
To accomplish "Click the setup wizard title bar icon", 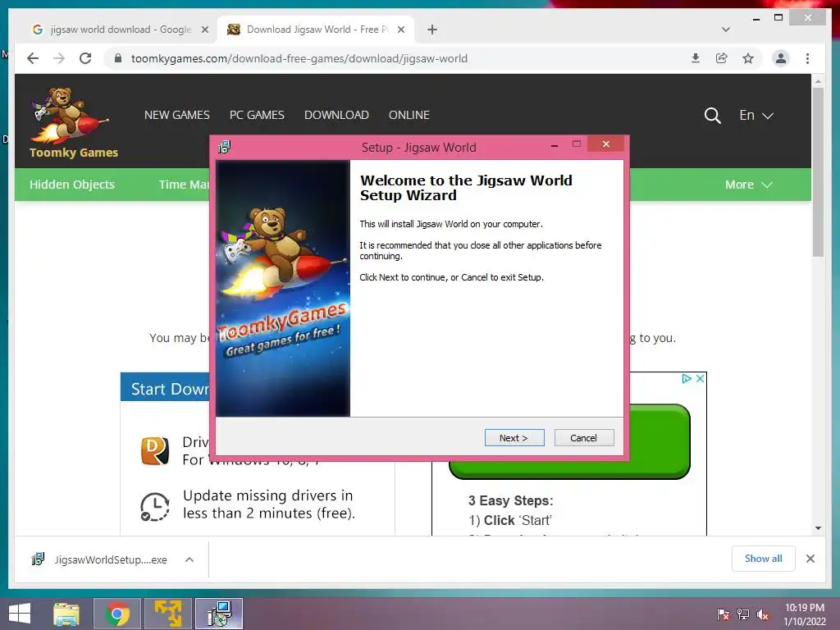I will click(x=224, y=147).
